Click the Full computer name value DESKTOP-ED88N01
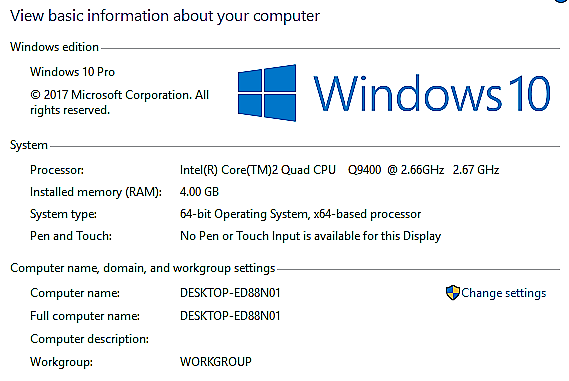 (230, 316)
